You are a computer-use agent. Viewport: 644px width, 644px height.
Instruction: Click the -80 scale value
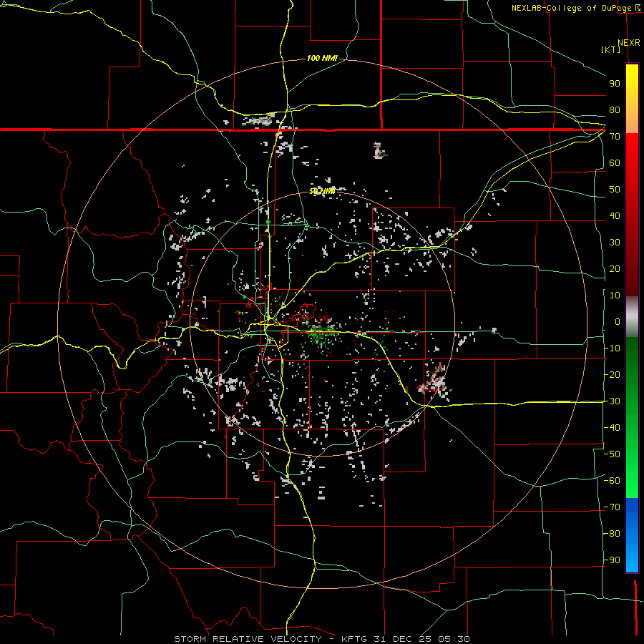(612, 534)
